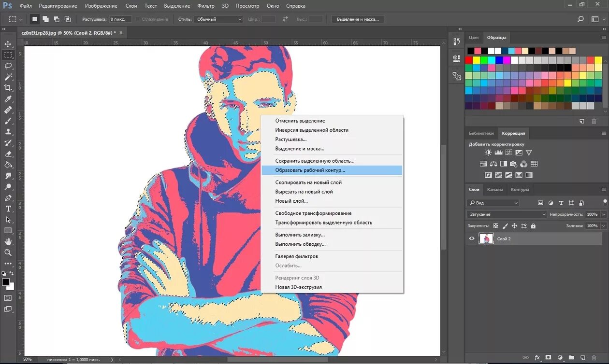Choose Образовать рабочий контур in context menu
The width and height of the screenshot is (609, 364).
tap(332, 170)
